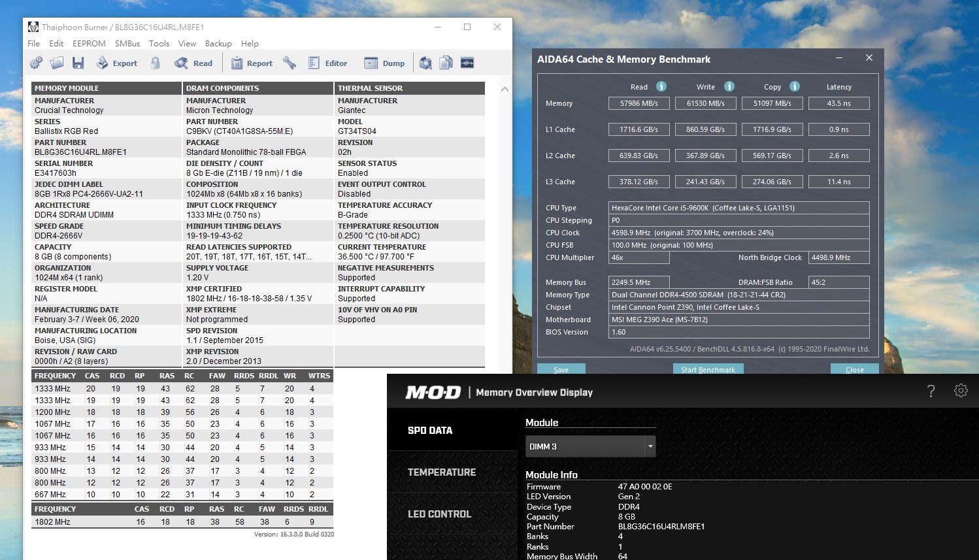Click the Export toolbar button

tap(117, 63)
